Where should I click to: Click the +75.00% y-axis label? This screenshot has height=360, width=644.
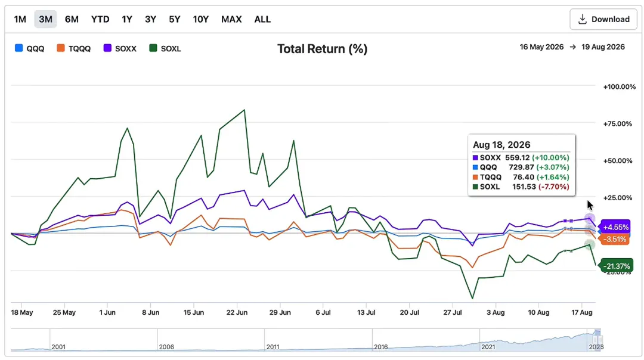click(x=618, y=124)
